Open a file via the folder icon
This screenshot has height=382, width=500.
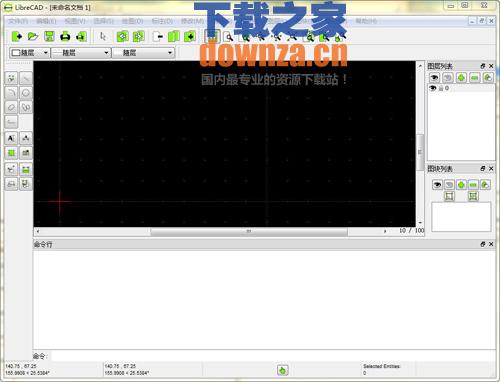pyautogui.click(x=33, y=36)
